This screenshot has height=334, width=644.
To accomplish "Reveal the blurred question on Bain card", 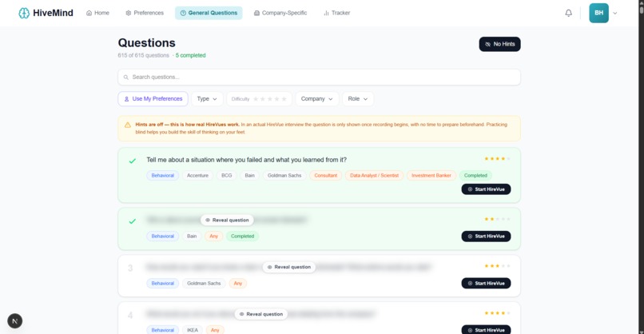I will tap(227, 221).
